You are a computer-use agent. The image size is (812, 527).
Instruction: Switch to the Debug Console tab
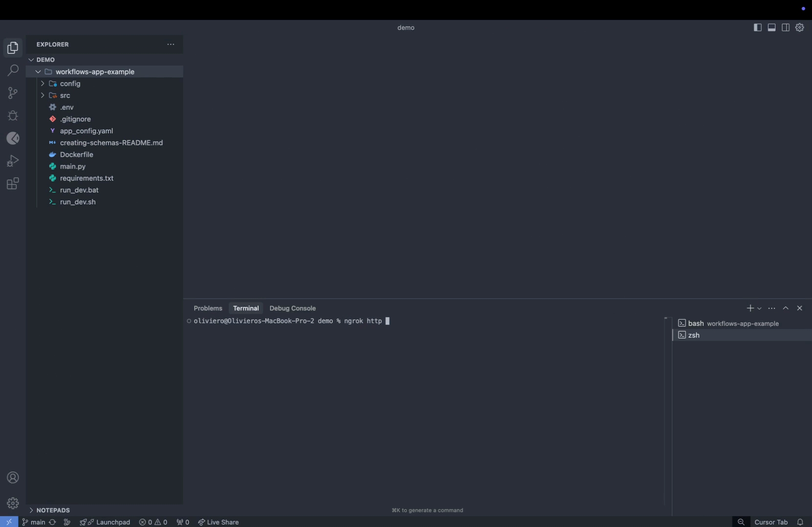tap(292, 308)
